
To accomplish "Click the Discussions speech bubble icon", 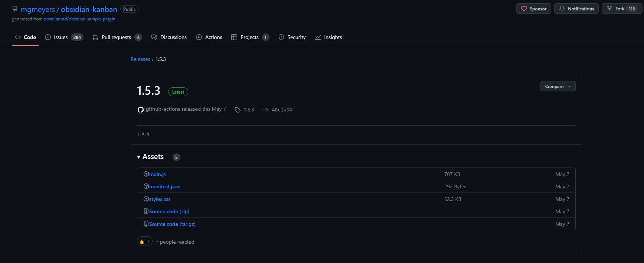I will [x=154, y=37].
